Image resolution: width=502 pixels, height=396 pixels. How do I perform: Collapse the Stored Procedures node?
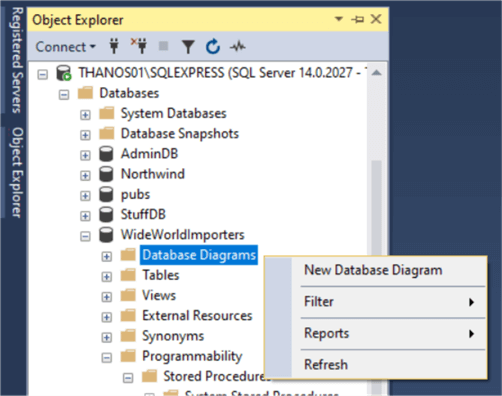click(128, 378)
